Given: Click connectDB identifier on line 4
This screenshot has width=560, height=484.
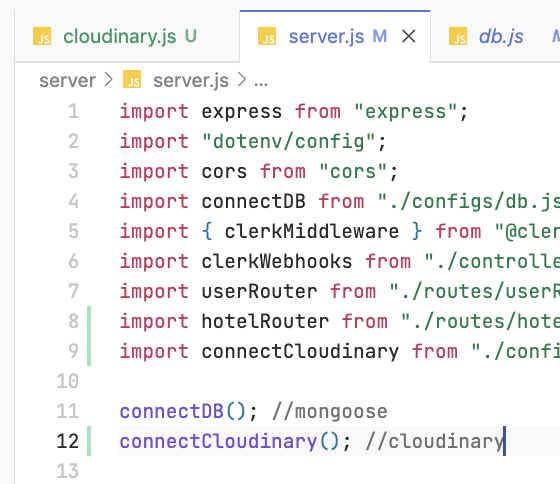Looking at the screenshot, I should pyautogui.click(x=254, y=201).
